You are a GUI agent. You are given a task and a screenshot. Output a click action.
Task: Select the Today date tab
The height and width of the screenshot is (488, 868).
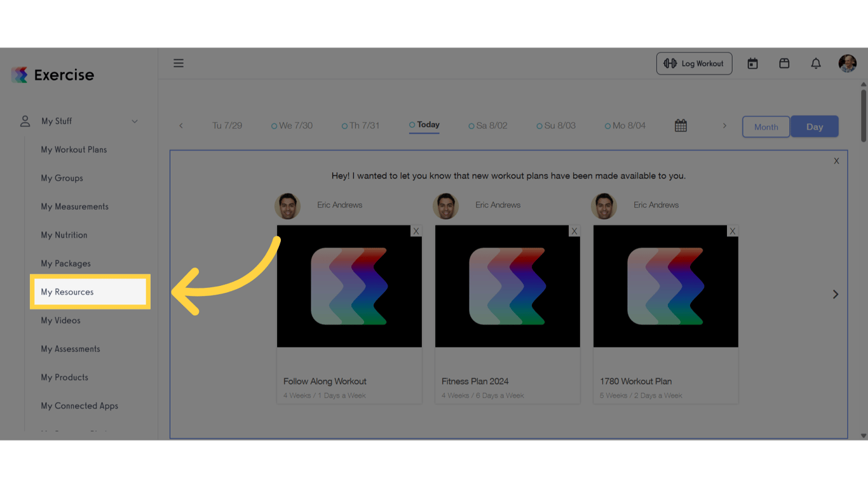click(424, 125)
